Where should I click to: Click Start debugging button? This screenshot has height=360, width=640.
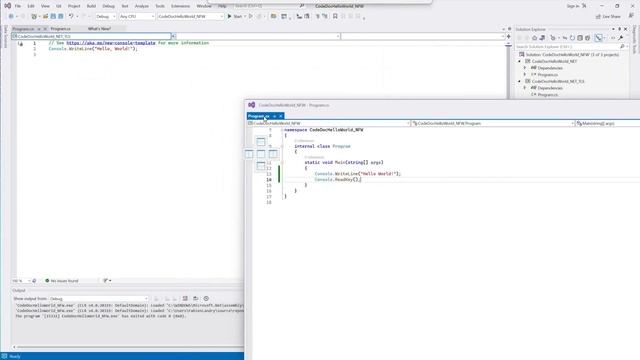tap(235, 16)
